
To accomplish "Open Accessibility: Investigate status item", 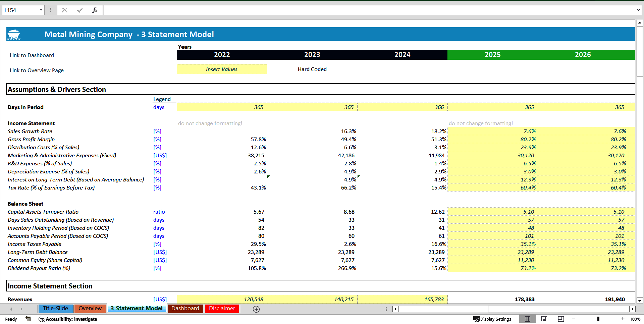I will pyautogui.click(x=68, y=319).
